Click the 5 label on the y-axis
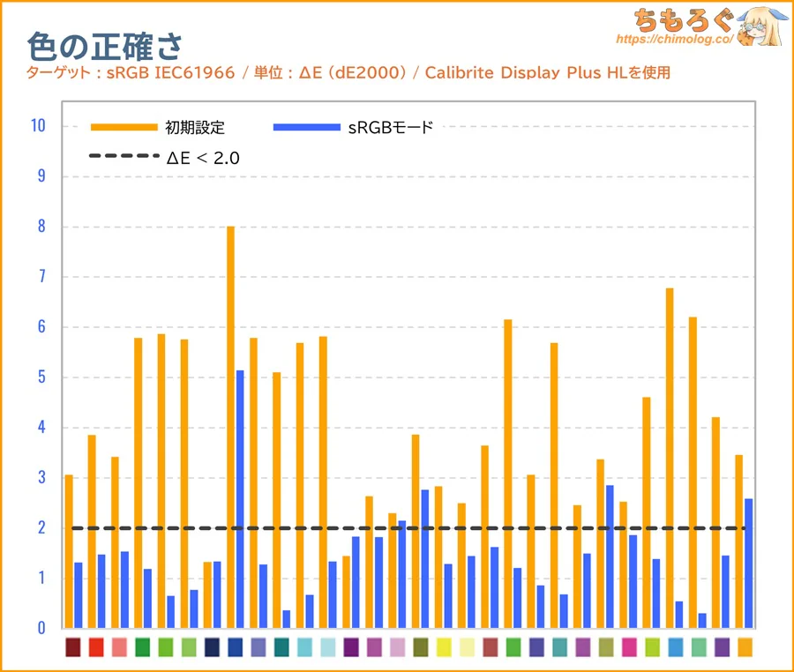Viewport: 794px width, 672px height. (x=41, y=377)
